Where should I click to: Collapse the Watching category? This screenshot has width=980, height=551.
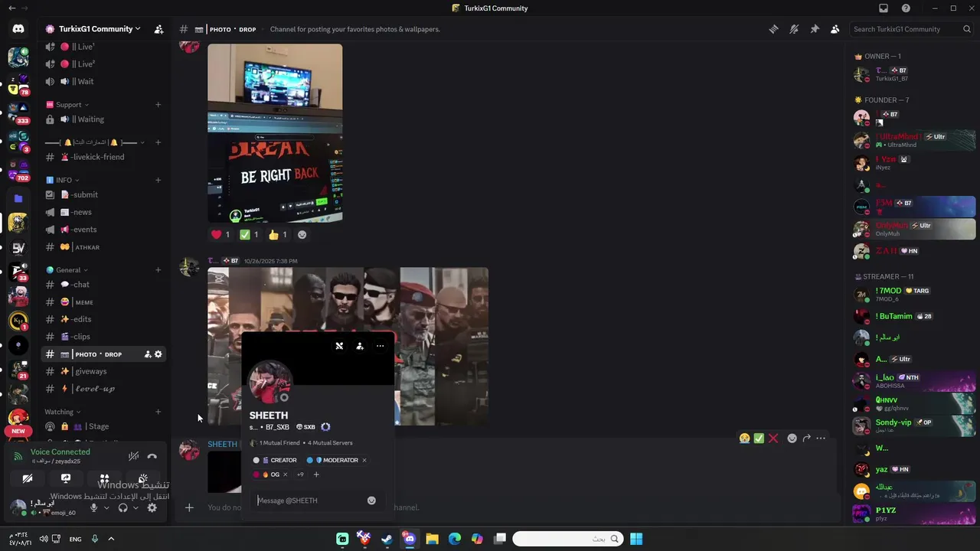64,412
